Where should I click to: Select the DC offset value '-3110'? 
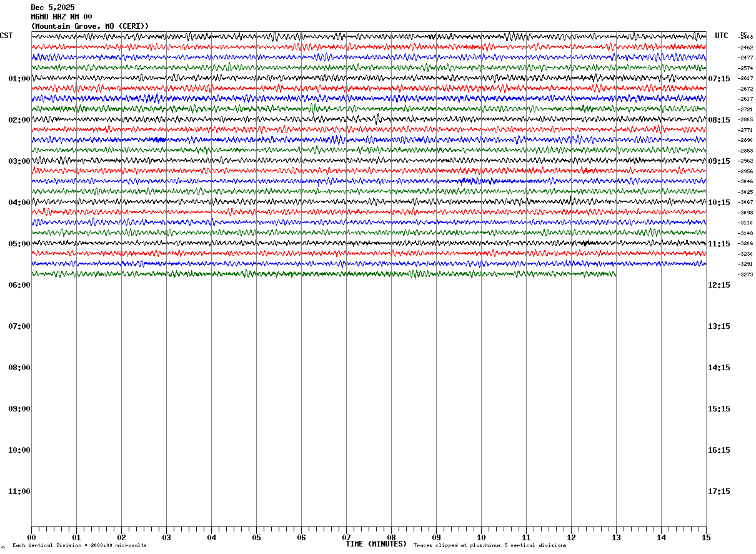click(x=745, y=223)
